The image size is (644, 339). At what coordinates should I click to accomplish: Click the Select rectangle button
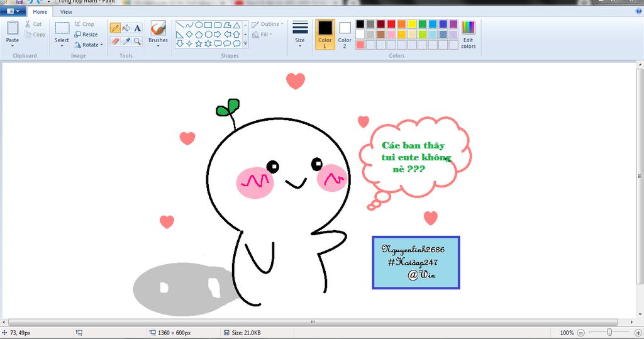[x=62, y=31]
